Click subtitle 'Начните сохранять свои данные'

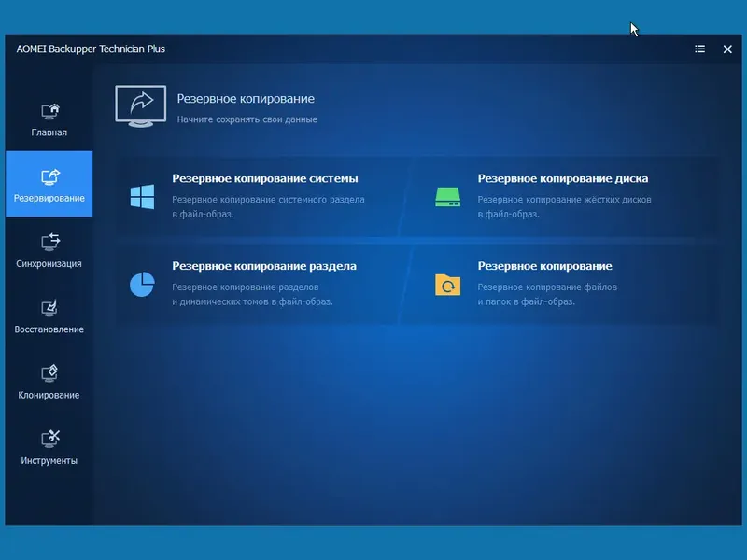pyautogui.click(x=247, y=119)
